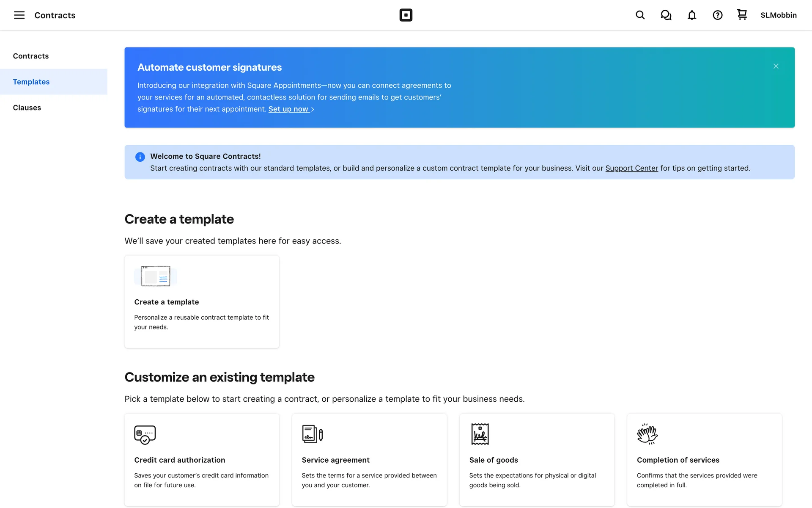Click the Sale of goods receipt icon
Viewport: 812px width, 508px height.
pos(480,434)
